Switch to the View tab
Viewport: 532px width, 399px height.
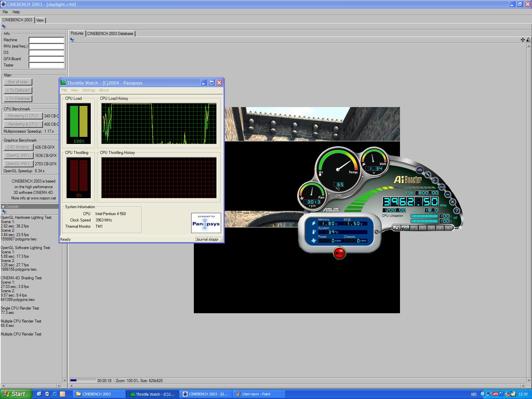pyautogui.click(x=40, y=20)
